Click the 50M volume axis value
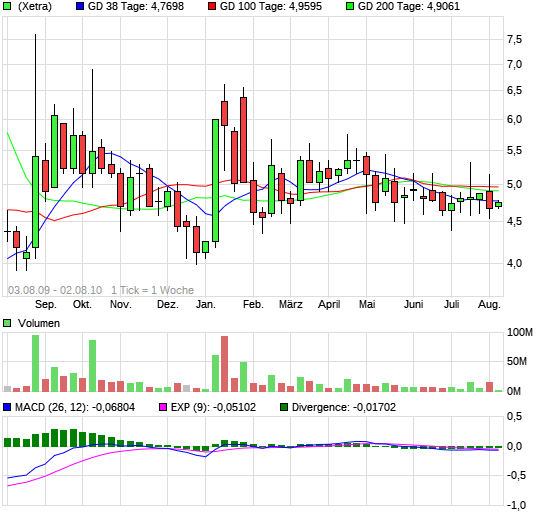This screenshot has height=515, width=545. coord(517,362)
